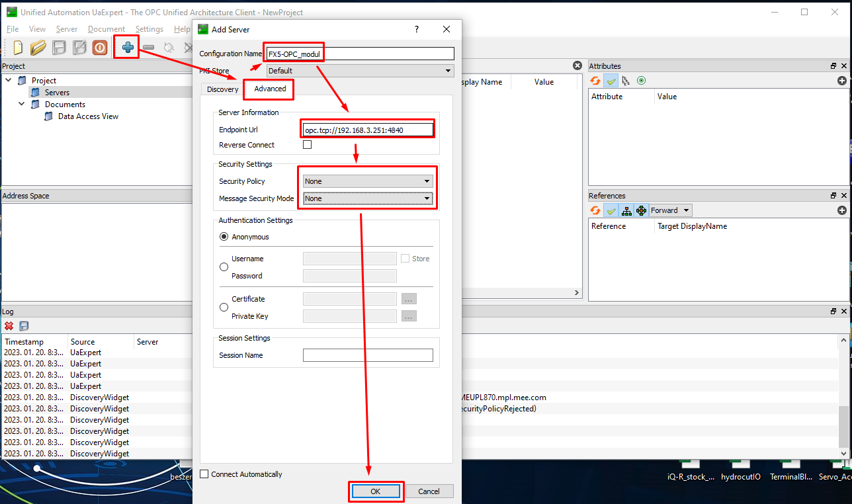
Task: Click the tree-structure icon in Attributes toolbar
Action: pos(626,81)
